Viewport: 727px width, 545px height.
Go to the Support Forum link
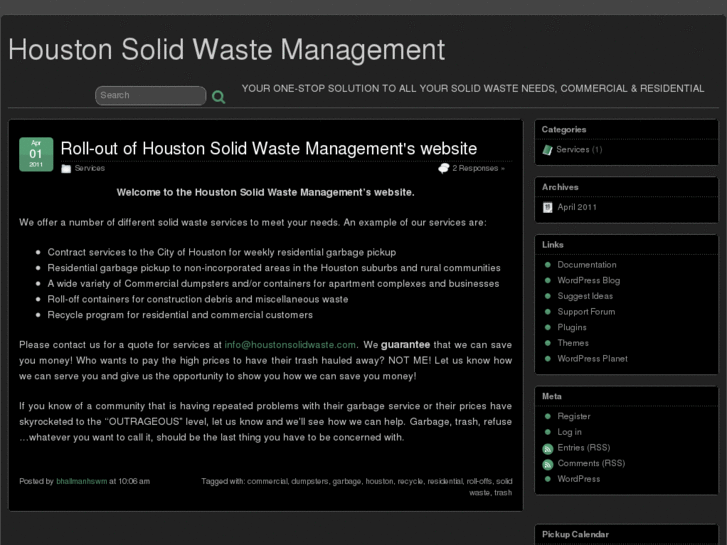point(586,312)
